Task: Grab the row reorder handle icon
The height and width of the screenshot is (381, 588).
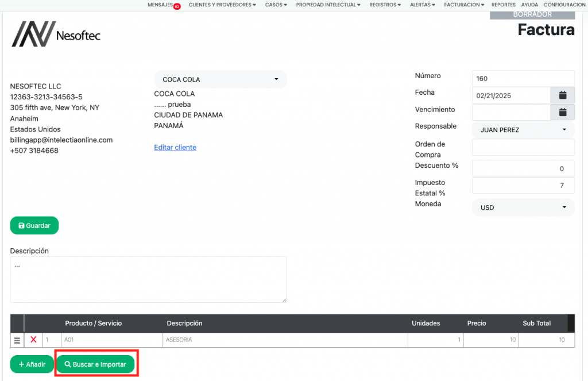Action: click(x=17, y=340)
